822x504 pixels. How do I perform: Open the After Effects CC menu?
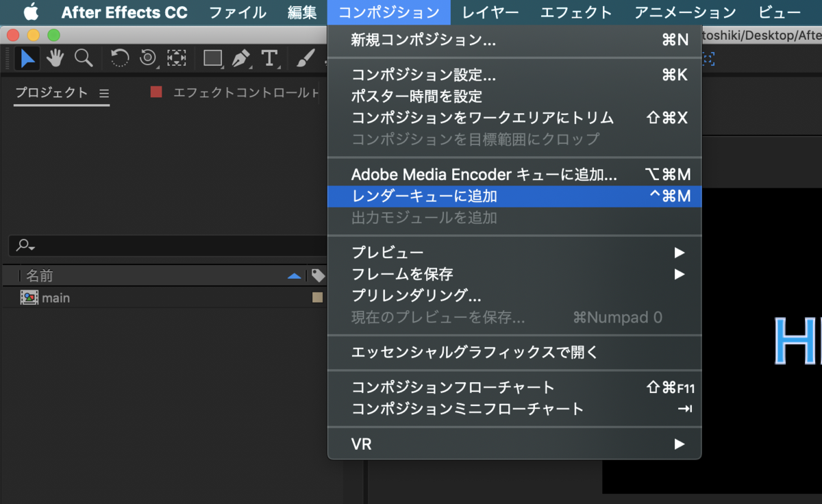(x=124, y=12)
